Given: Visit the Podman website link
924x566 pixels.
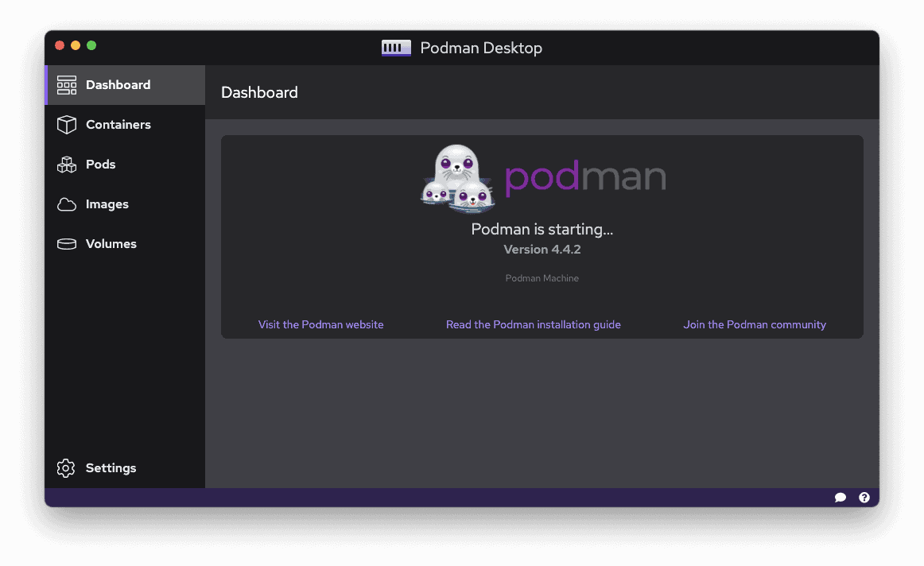Looking at the screenshot, I should pyautogui.click(x=320, y=324).
